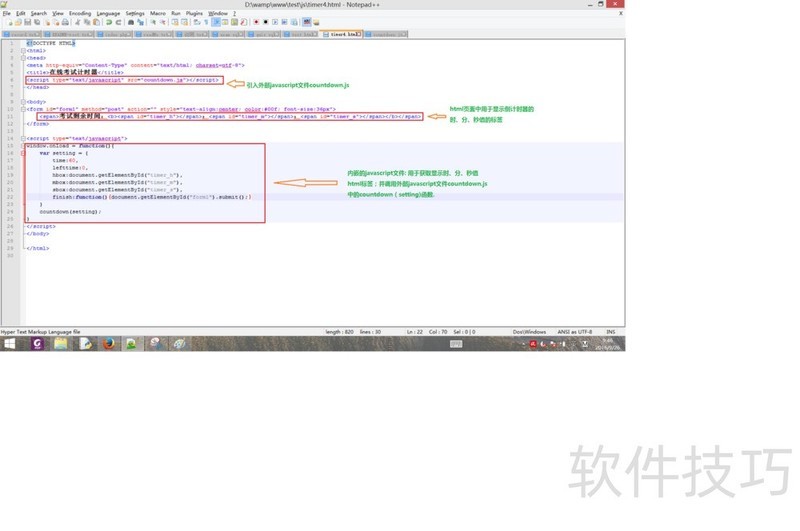This screenshot has width=800, height=531.
Task: Click the Dos\Windows line ending status
Action: click(529, 332)
